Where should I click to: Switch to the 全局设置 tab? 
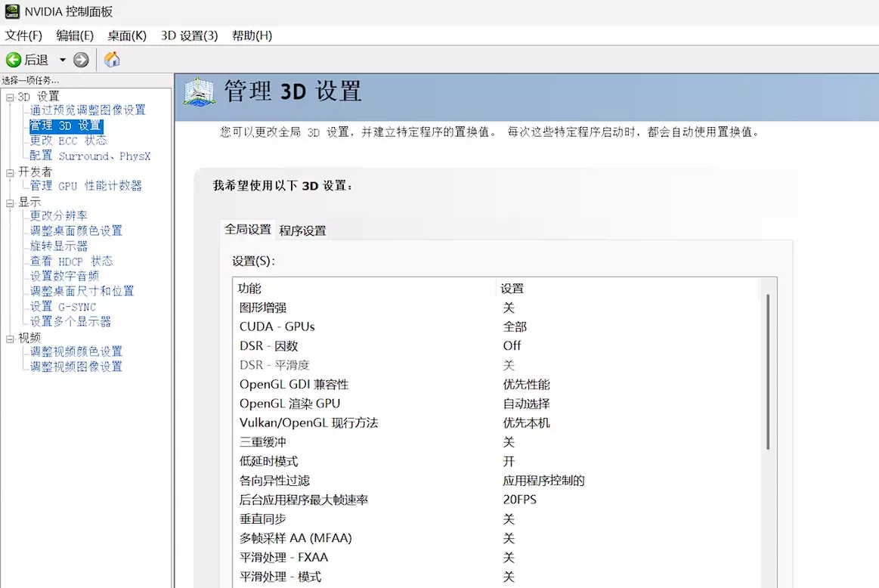248,229
